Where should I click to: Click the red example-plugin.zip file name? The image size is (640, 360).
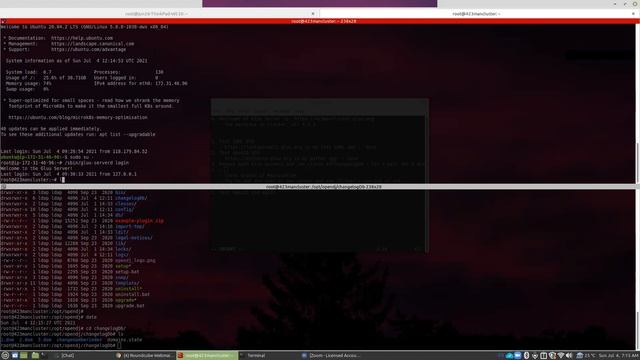click(139, 221)
